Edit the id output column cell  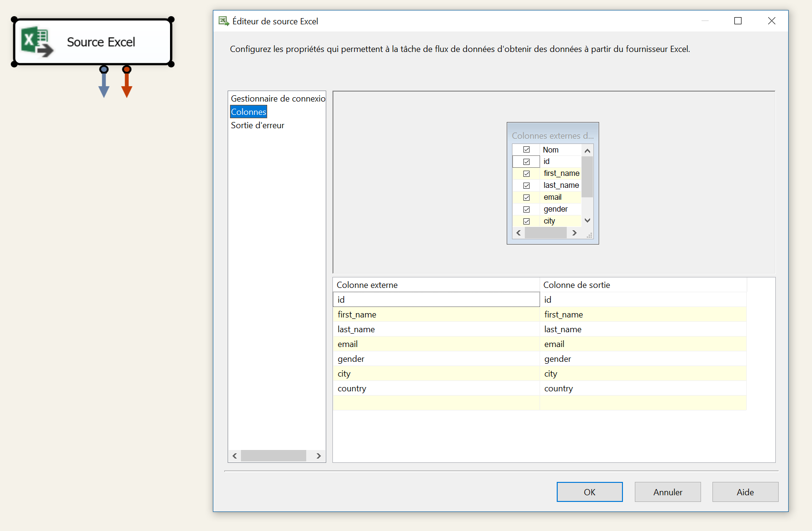643,300
